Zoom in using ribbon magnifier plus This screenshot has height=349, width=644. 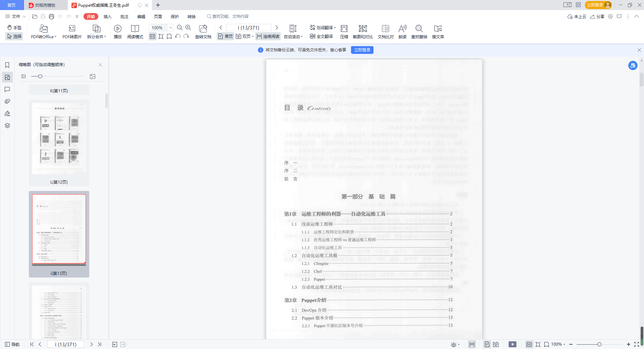[188, 28]
